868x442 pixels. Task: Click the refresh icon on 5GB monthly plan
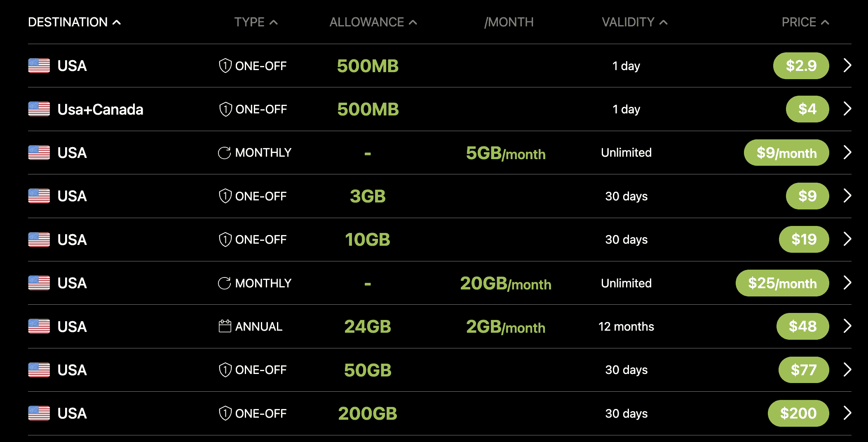pyautogui.click(x=224, y=153)
